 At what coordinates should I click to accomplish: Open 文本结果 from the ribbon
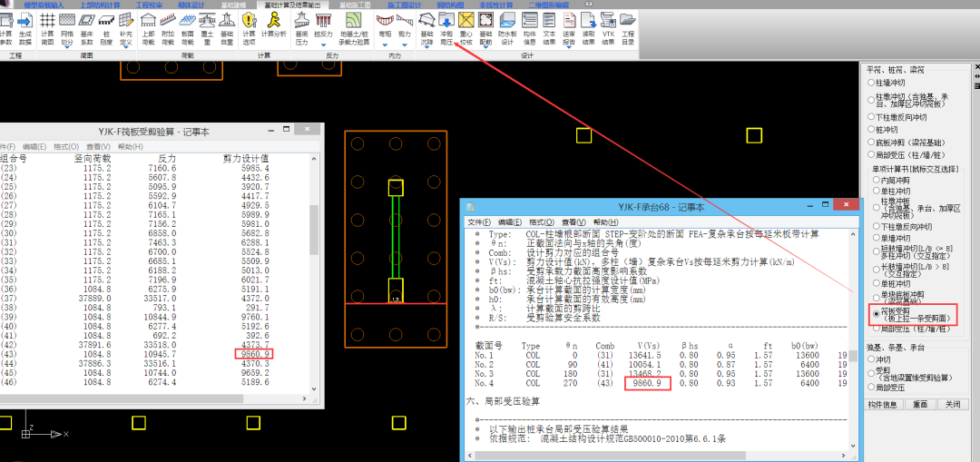[549, 28]
